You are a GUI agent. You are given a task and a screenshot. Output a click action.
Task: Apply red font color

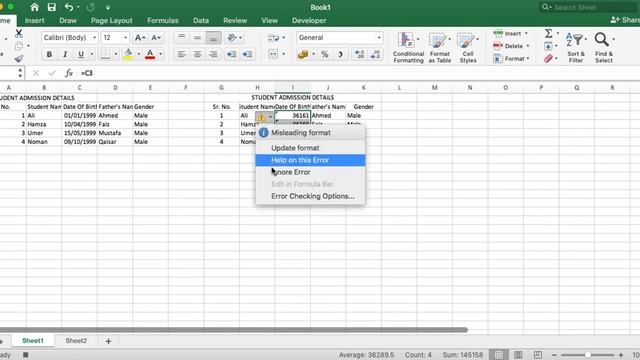[x=150, y=54]
